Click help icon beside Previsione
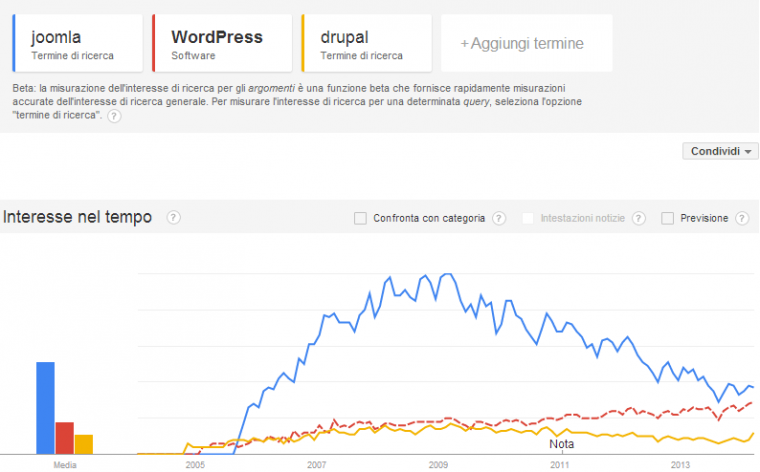Viewport: 760px width, 472px height. click(742, 219)
